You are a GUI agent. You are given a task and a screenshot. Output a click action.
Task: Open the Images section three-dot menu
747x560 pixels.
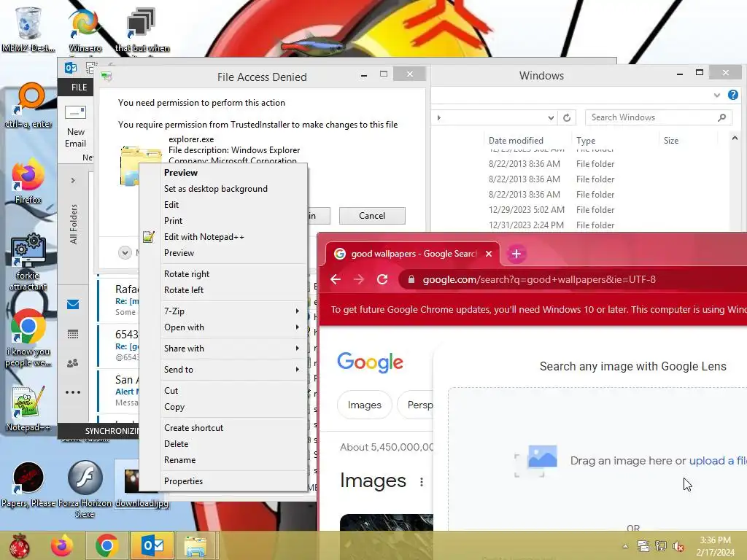point(422,482)
